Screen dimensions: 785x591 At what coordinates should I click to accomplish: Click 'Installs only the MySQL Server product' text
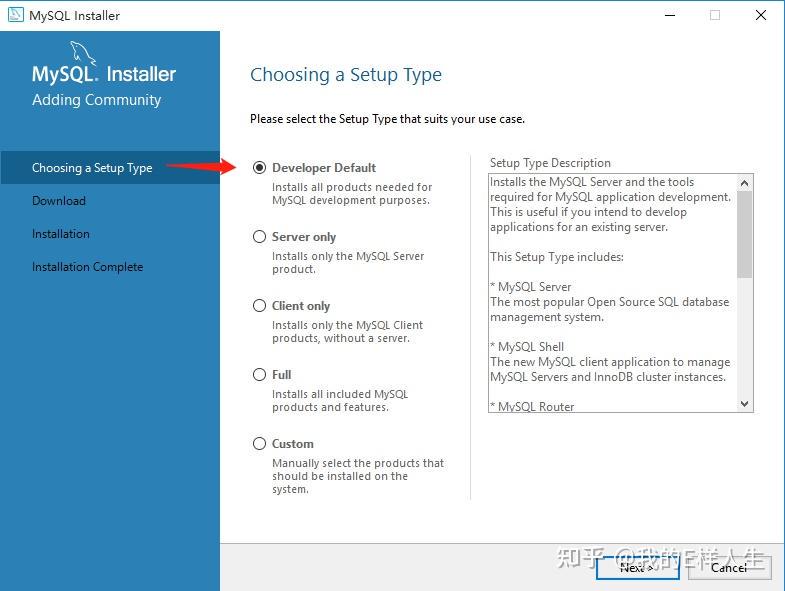(x=348, y=262)
